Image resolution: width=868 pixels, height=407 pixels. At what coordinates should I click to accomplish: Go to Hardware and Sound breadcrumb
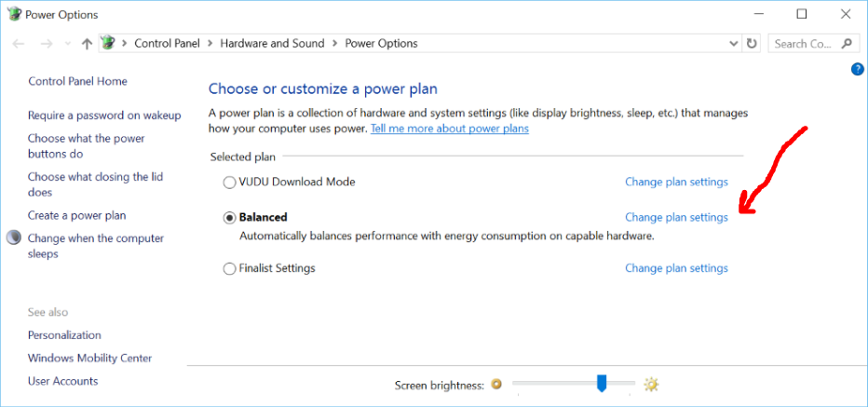click(x=272, y=44)
